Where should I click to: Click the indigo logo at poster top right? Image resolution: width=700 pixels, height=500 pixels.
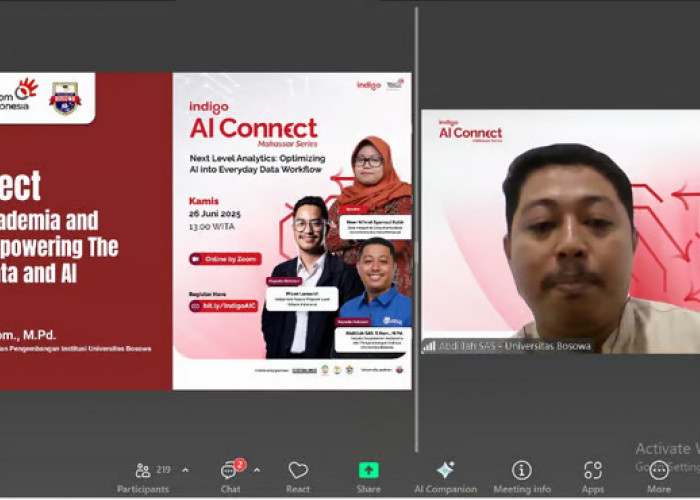point(369,85)
